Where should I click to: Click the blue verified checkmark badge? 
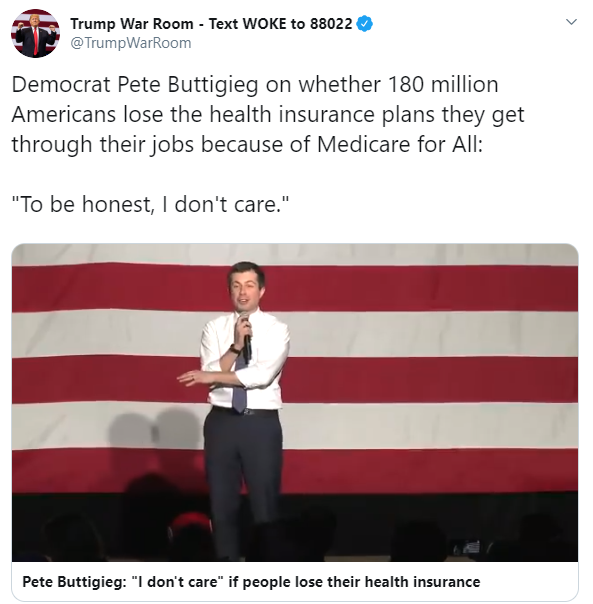[x=364, y=24]
